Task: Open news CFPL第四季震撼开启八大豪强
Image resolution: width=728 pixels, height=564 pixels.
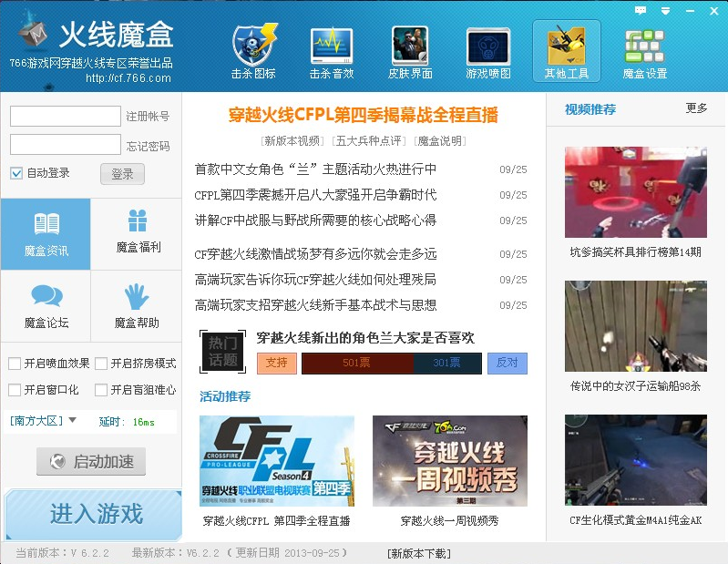Action: 315,195
